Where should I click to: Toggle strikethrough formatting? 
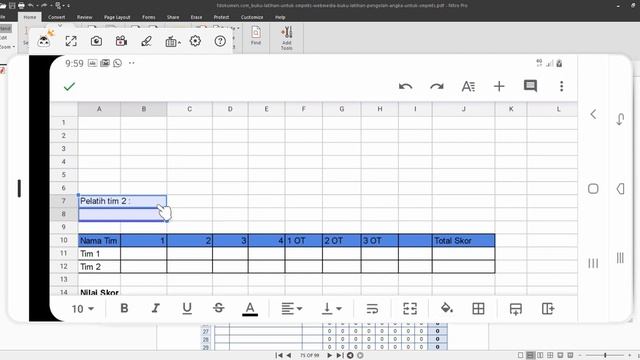pos(219,308)
